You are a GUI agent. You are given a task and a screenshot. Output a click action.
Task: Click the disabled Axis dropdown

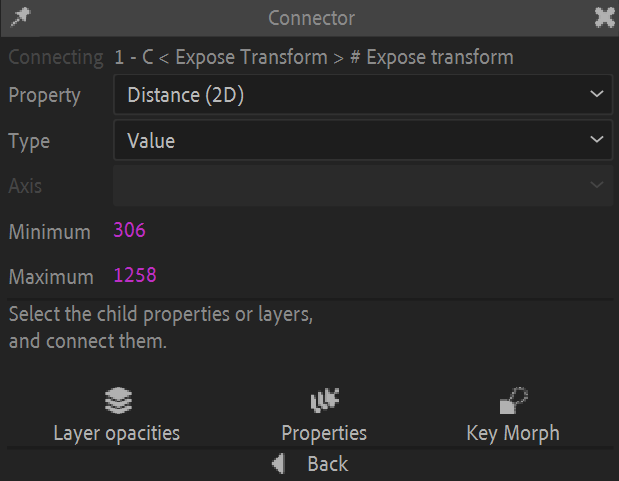pyautogui.click(x=350, y=186)
